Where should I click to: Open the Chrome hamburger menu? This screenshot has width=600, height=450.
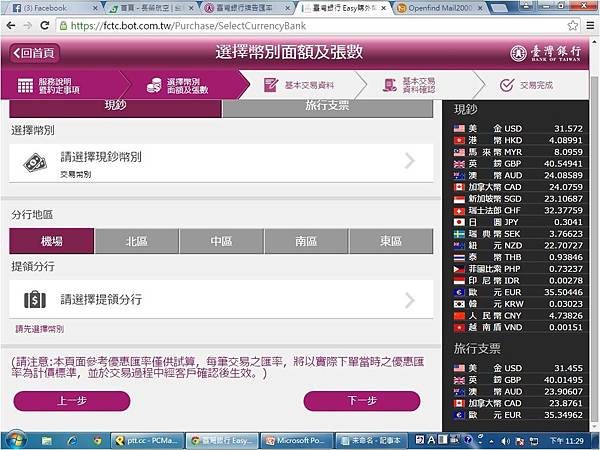tap(590, 26)
